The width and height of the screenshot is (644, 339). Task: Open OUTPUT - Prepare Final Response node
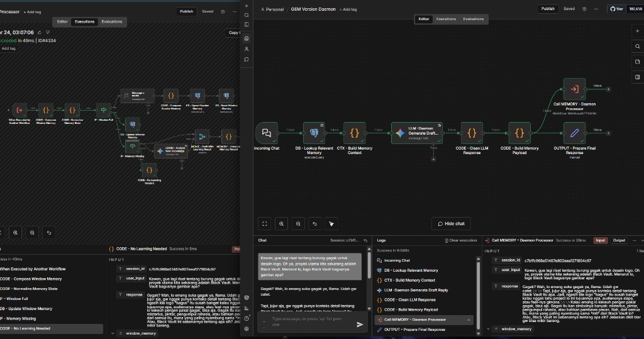(x=574, y=133)
